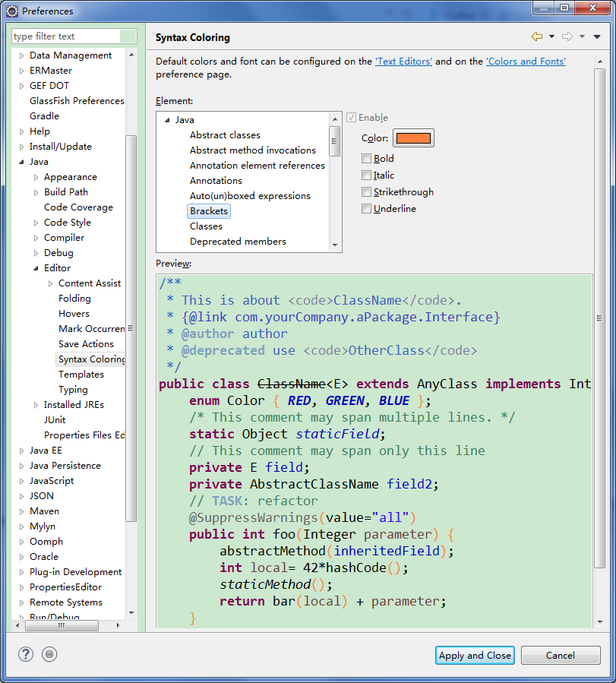The image size is (616, 683).
Task: Select Syntax Coloring in the tree
Action: (x=91, y=359)
